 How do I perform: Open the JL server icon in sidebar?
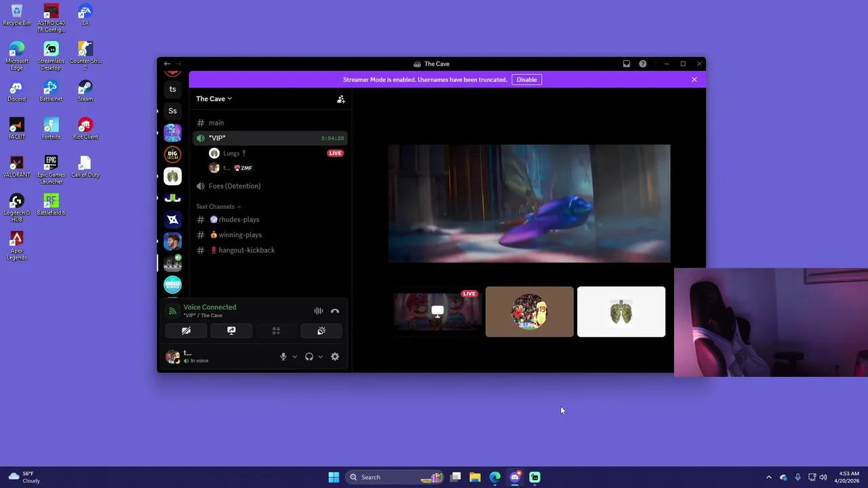click(x=172, y=198)
